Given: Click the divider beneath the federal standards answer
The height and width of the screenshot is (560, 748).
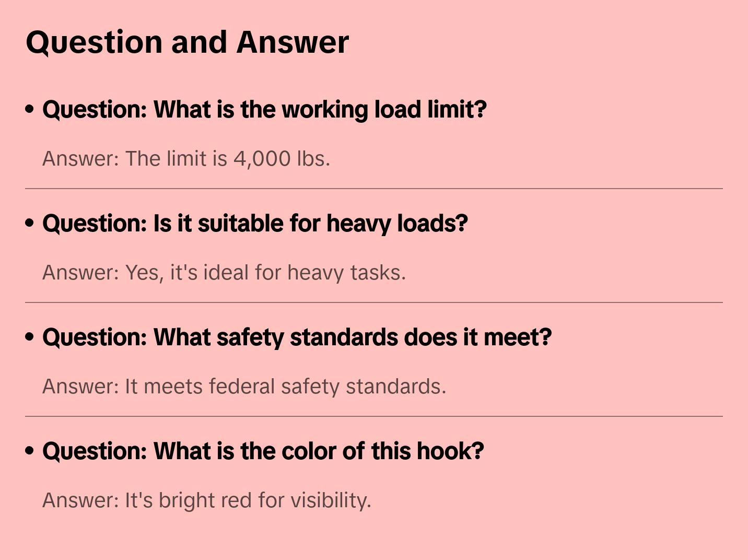Looking at the screenshot, I should pyautogui.click(x=373, y=416).
